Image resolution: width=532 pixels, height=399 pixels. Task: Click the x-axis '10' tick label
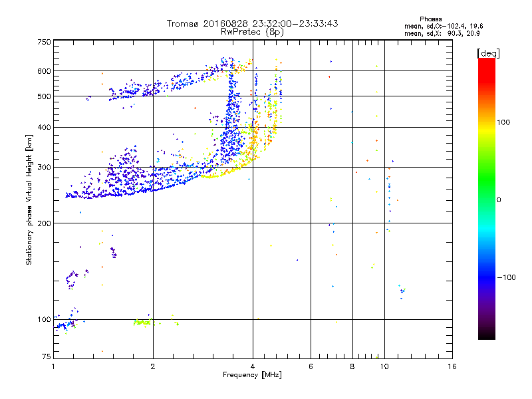(x=384, y=366)
